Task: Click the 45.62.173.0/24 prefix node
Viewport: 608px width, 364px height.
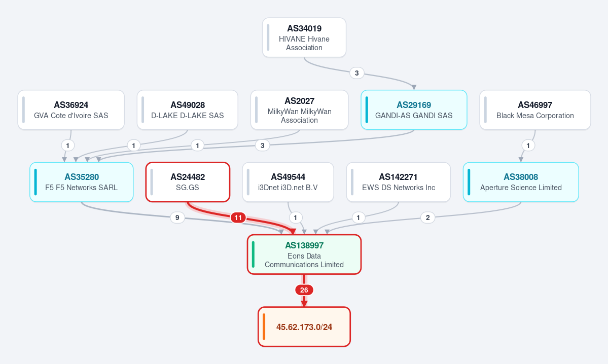Action: pyautogui.click(x=304, y=327)
